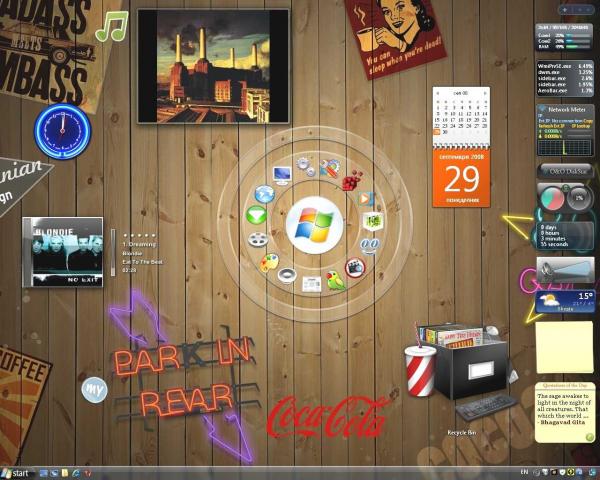
Task: Select date 15 in the calendar grid
Action: click(x=437, y=120)
